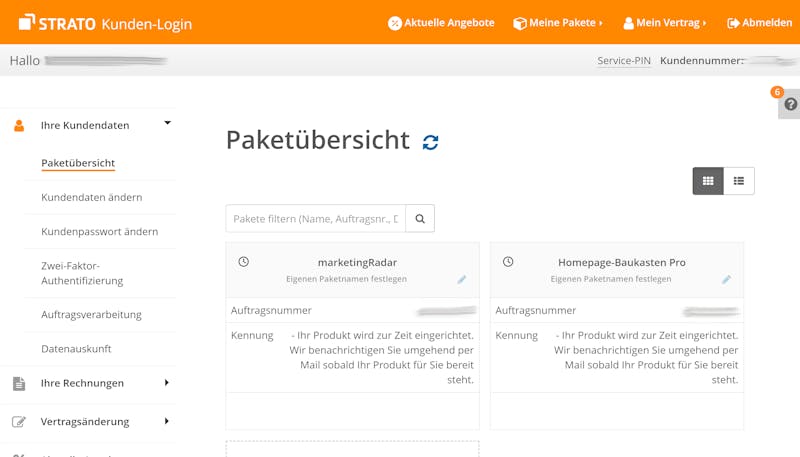Click the clock icon on Homepage-Baukasten Pro card
This screenshot has width=800, height=457.
point(508,262)
